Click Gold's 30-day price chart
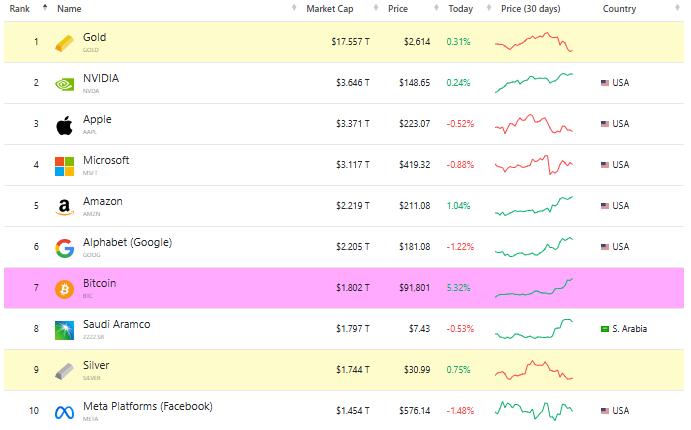Screen dimensions: 691x430 tap(534, 42)
